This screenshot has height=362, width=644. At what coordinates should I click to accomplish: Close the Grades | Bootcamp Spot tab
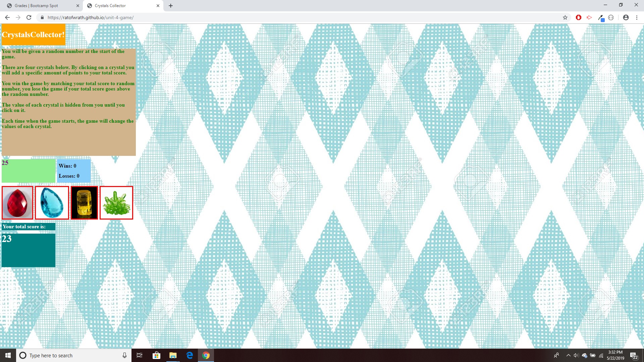tap(77, 6)
